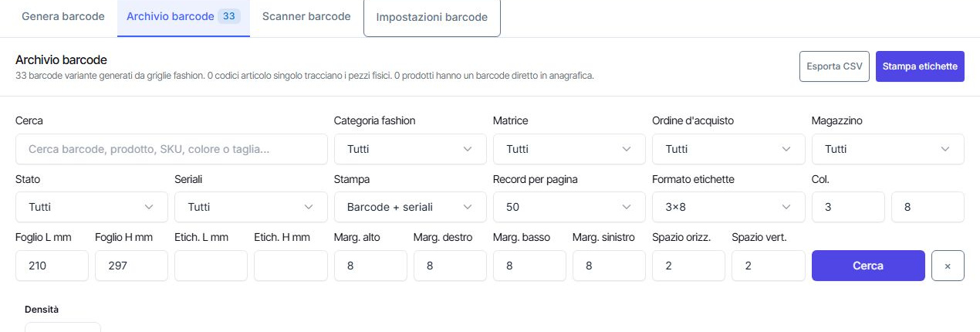980x332 pixels.
Task: Edit the Marg. destro field
Action: 450,266
